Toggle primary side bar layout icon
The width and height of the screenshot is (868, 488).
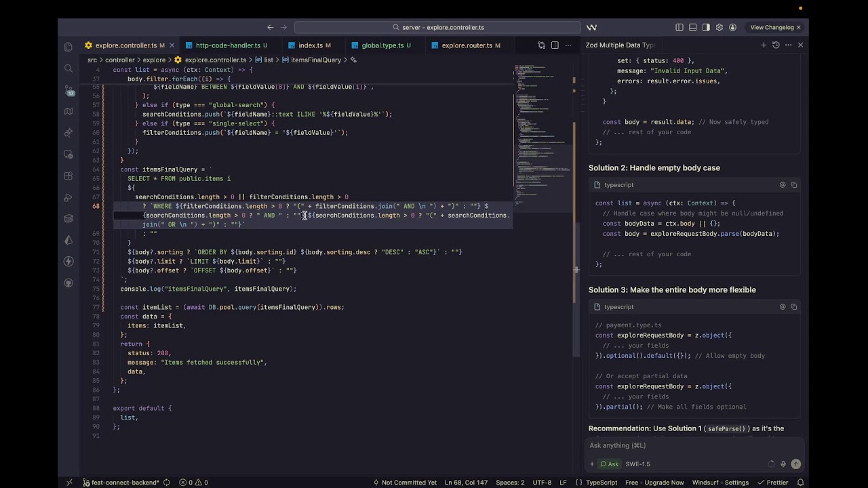679,28
